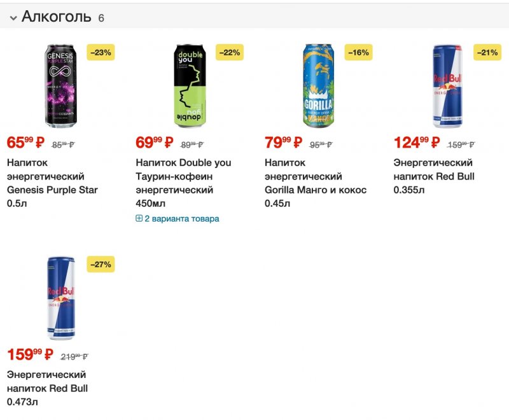The width and height of the screenshot is (509, 420).
Task: View the Gorilla Mango can image
Action: coord(319,86)
